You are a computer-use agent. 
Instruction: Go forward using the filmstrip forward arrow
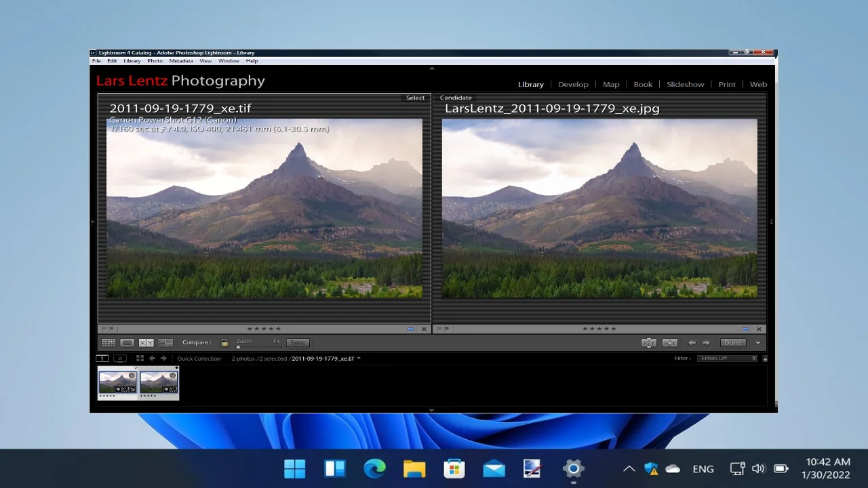pos(163,359)
